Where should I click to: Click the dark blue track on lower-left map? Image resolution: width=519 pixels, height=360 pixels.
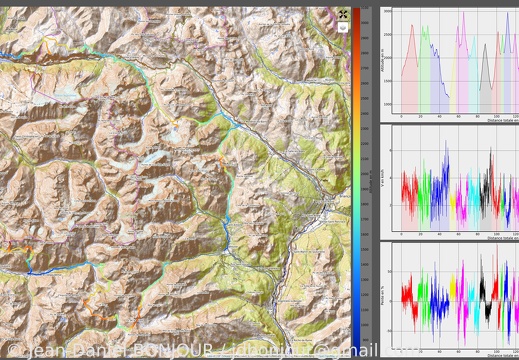point(57,271)
